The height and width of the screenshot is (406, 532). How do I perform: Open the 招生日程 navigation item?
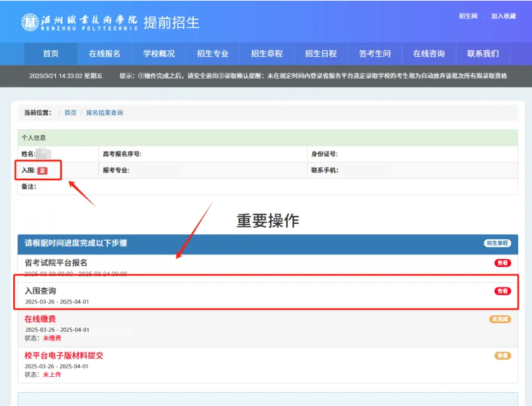tap(321, 54)
